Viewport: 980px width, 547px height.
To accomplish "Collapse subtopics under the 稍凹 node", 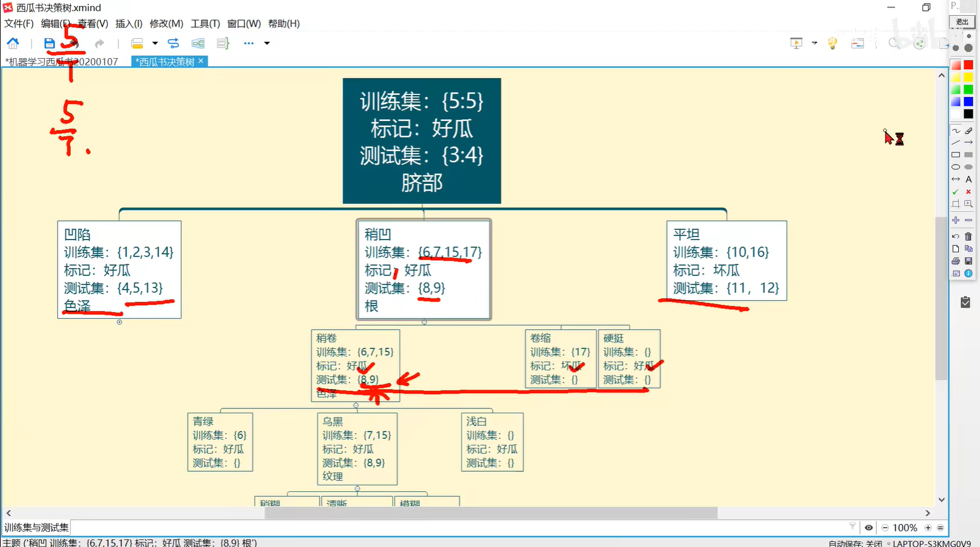I will (424, 322).
